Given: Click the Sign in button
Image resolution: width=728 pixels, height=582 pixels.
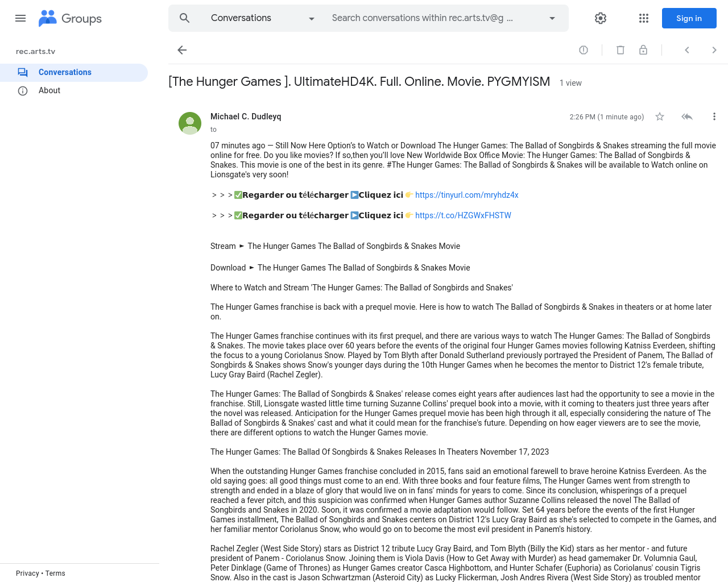Looking at the screenshot, I should point(689,18).
